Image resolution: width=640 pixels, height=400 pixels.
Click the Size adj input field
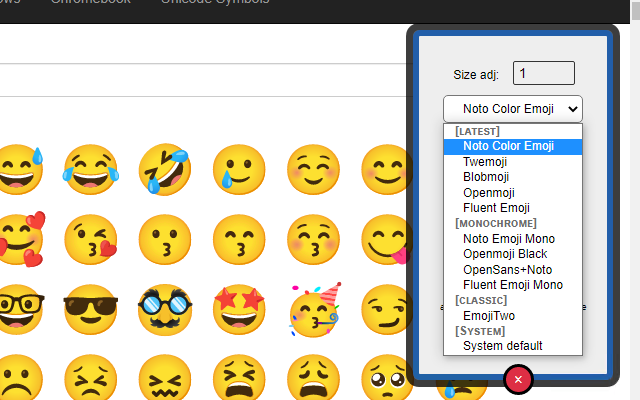544,73
